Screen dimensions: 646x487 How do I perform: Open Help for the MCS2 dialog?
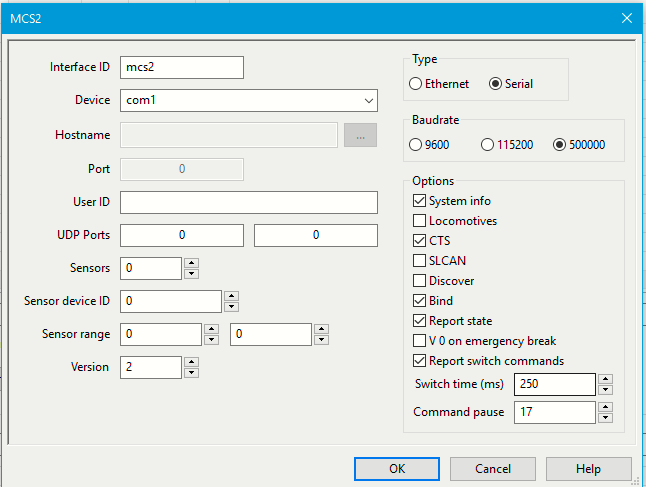[588, 468]
